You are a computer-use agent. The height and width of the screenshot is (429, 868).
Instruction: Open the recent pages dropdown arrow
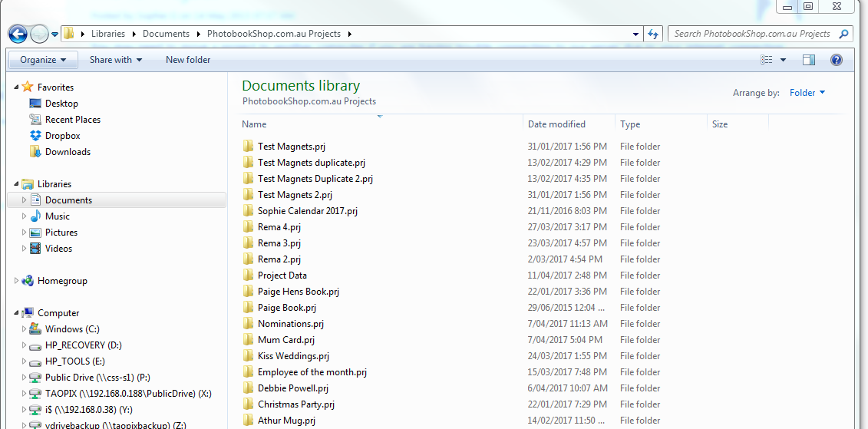(54, 35)
